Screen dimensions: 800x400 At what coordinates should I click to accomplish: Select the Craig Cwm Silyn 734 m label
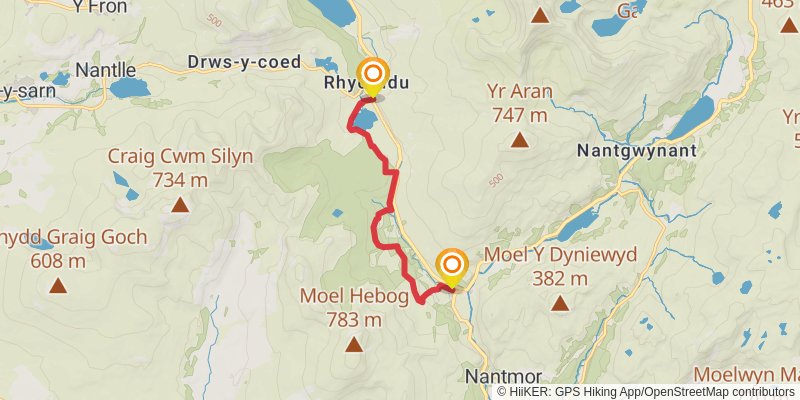[180, 168]
